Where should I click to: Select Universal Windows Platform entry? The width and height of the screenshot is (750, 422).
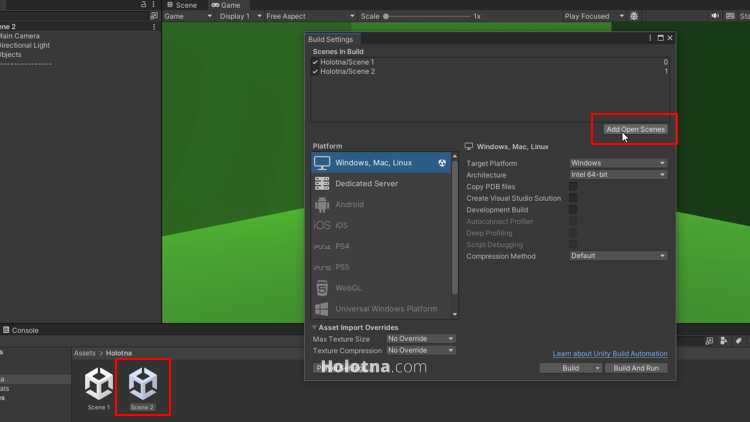381,309
